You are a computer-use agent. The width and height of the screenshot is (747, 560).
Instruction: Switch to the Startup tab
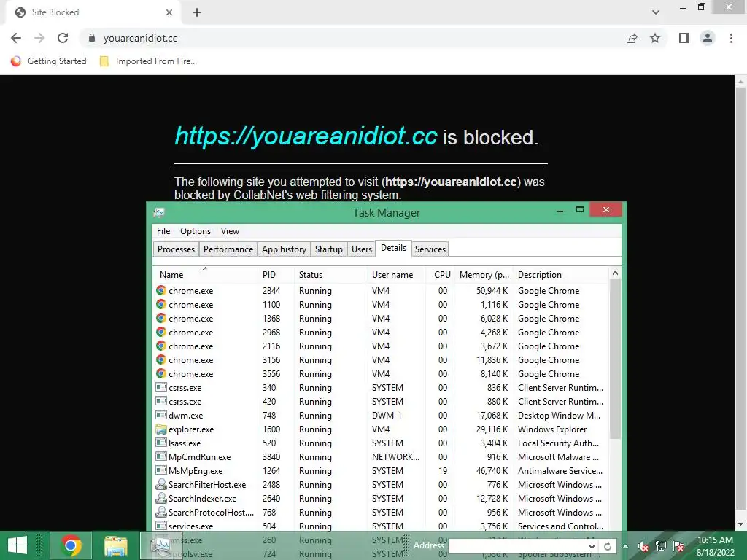pyautogui.click(x=329, y=249)
